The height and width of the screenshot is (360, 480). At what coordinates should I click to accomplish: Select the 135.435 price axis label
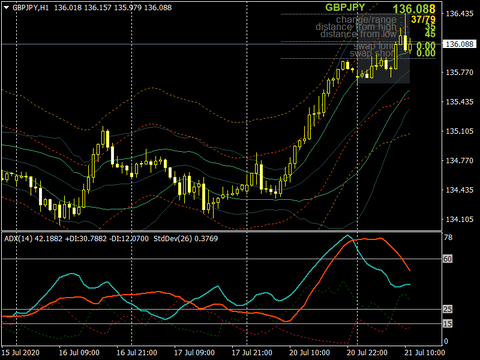[x=459, y=102]
